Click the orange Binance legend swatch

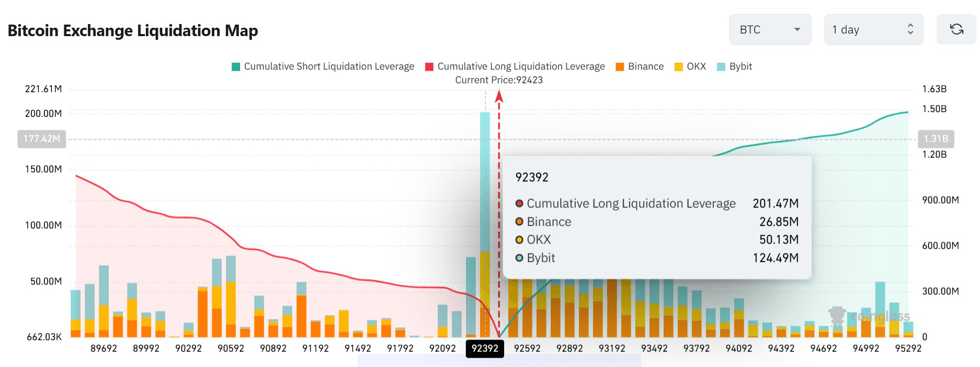[x=620, y=66]
